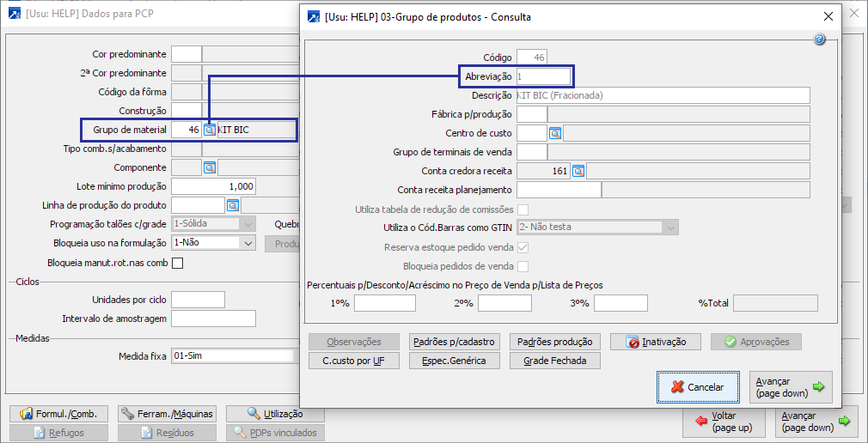868x443 pixels.
Task: Click app icon in Grupo de produtos titlebar
Action: (x=314, y=17)
